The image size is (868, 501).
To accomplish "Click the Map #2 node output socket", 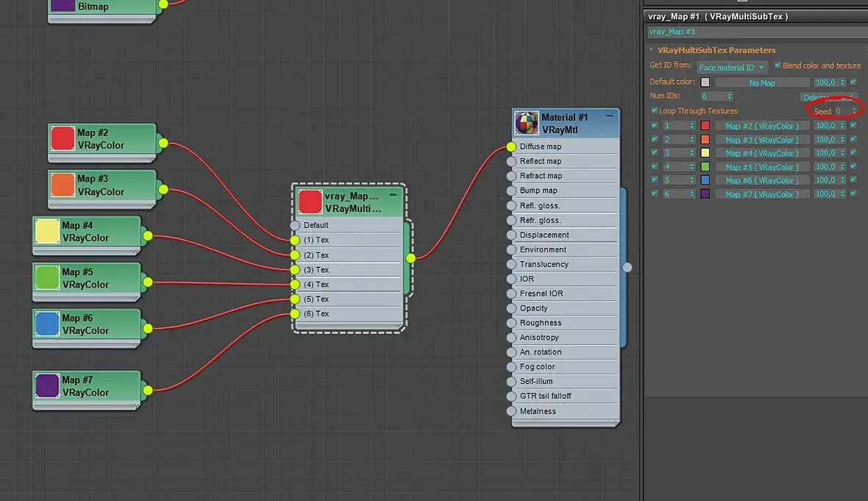I will tap(163, 143).
